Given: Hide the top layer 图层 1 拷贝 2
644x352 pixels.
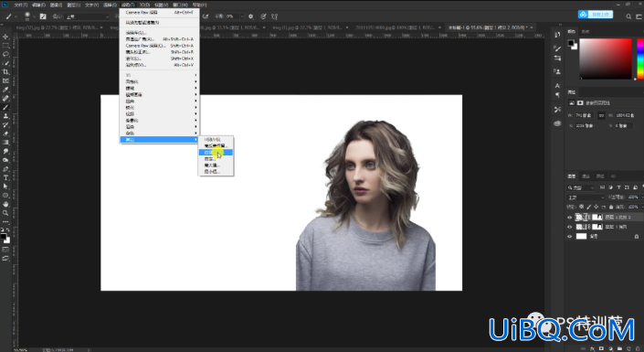Looking at the screenshot, I should 570,217.
